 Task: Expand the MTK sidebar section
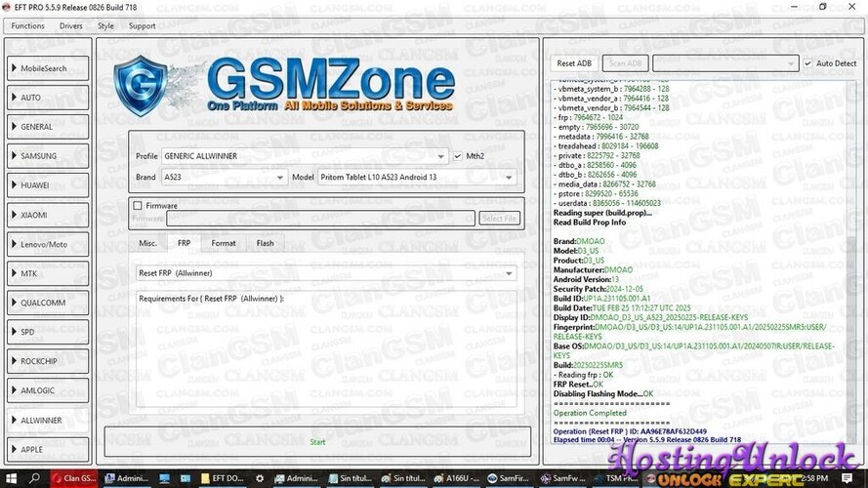pyautogui.click(x=48, y=273)
